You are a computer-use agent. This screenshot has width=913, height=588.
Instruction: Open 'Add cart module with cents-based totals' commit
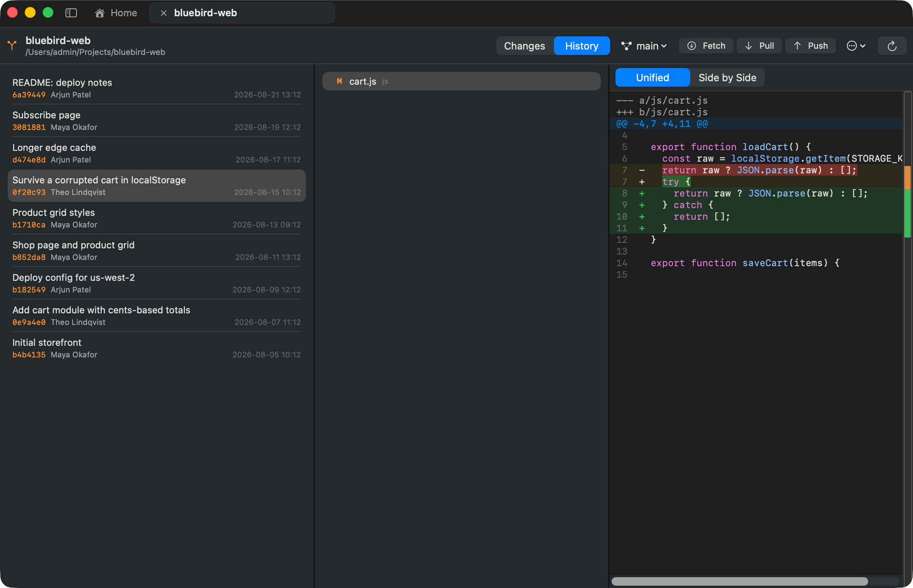157,316
